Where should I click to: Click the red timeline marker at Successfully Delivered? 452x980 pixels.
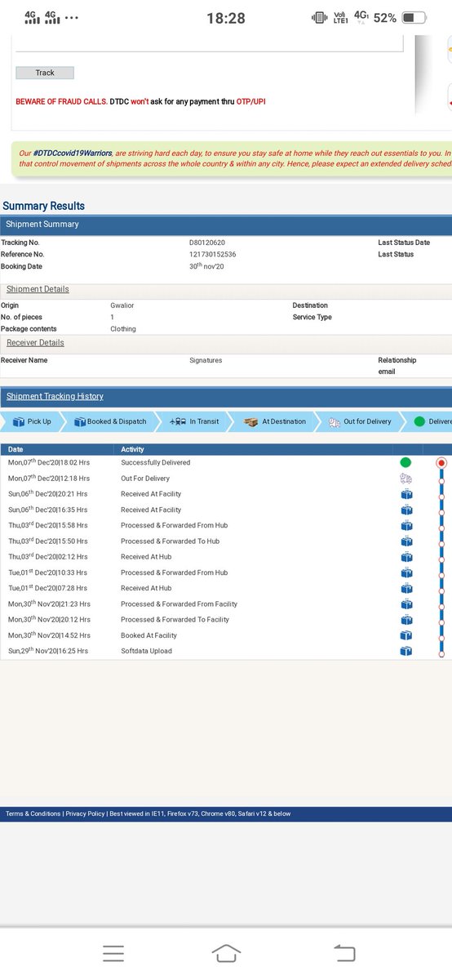point(441,462)
